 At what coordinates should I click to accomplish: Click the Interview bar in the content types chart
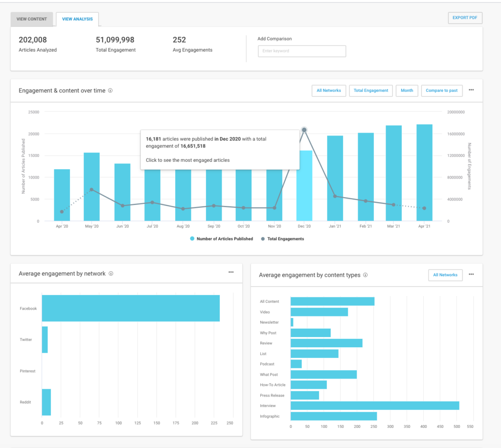pyautogui.click(x=374, y=405)
